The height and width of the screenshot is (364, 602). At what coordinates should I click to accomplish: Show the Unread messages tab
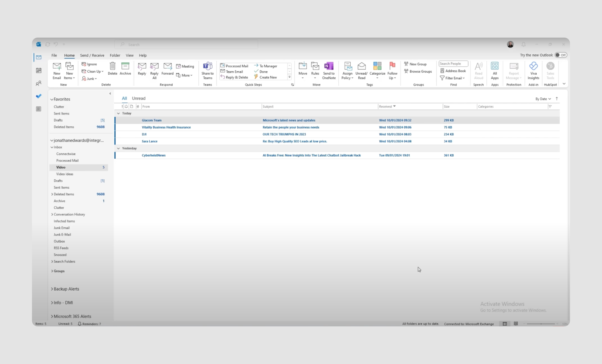139,98
